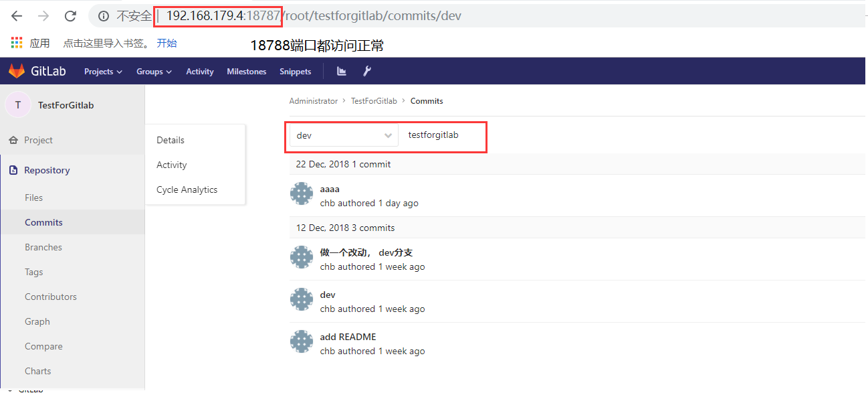Open Milestones in the top navbar
868x393 pixels.
tap(246, 72)
